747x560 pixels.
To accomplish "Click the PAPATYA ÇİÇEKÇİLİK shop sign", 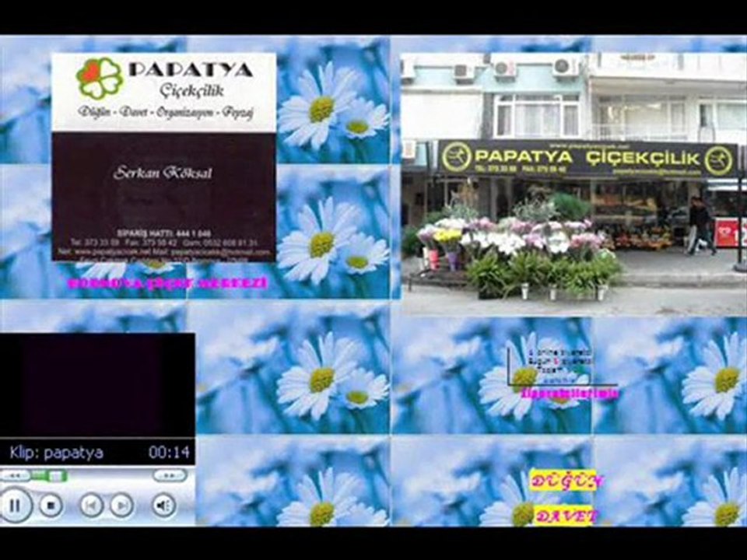I will coord(587,159).
